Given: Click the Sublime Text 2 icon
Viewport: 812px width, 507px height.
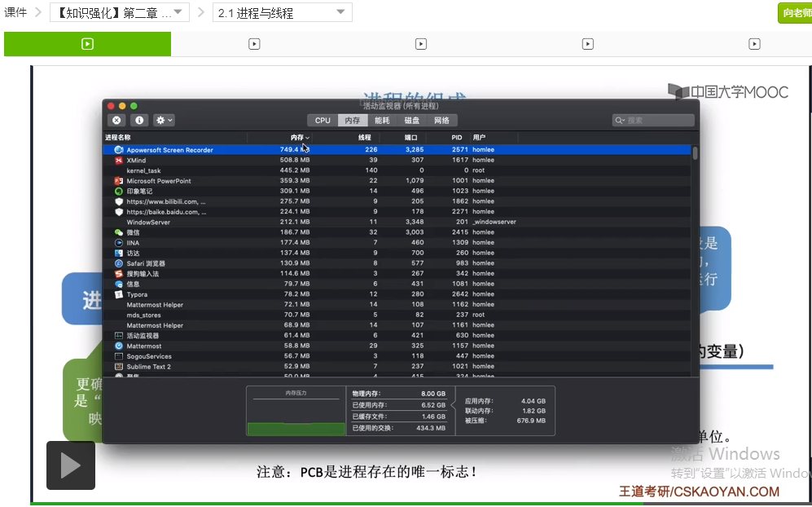Looking at the screenshot, I should coord(119,367).
